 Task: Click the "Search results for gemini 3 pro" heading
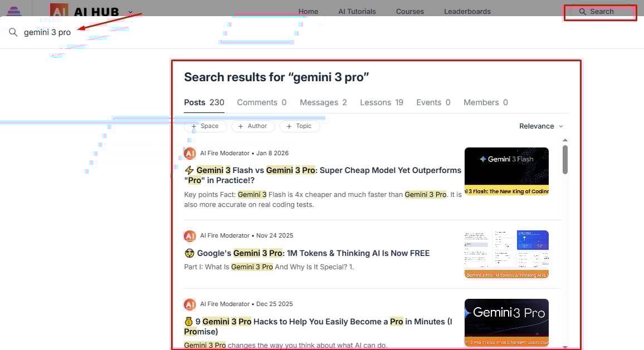tap(276, 77)
